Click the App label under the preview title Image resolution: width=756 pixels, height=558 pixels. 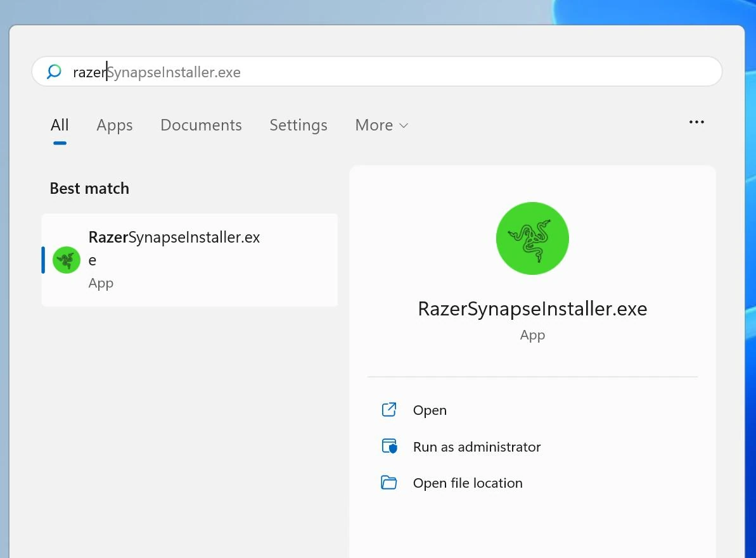pyautogui.click(x=532, y=335)
